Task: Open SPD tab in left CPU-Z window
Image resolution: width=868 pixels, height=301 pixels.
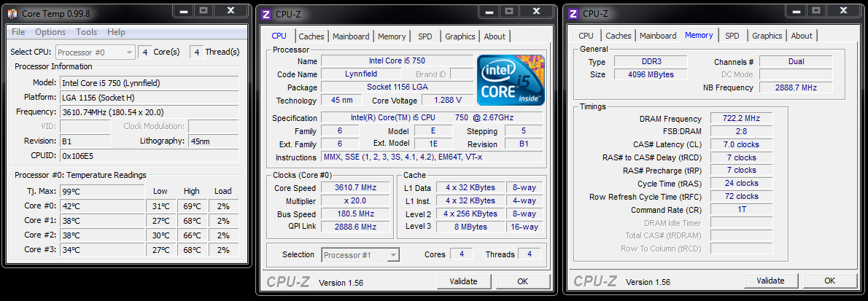Action: tap(425, 36)
